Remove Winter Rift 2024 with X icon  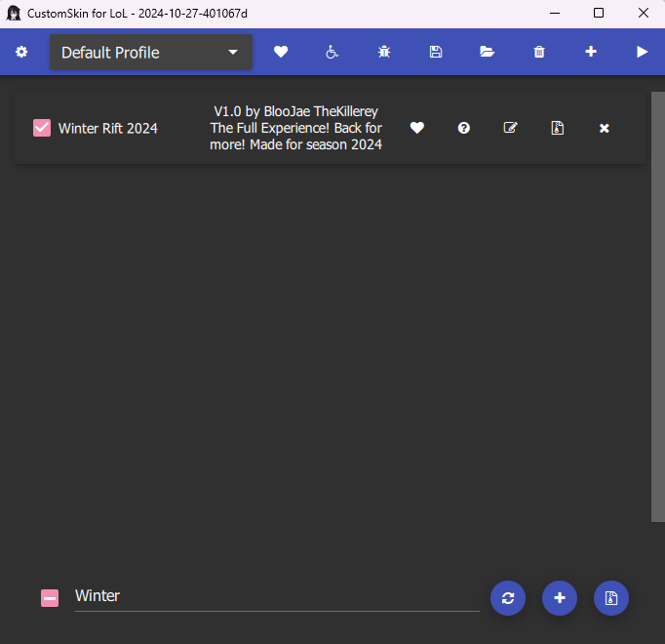click(604, 128)
